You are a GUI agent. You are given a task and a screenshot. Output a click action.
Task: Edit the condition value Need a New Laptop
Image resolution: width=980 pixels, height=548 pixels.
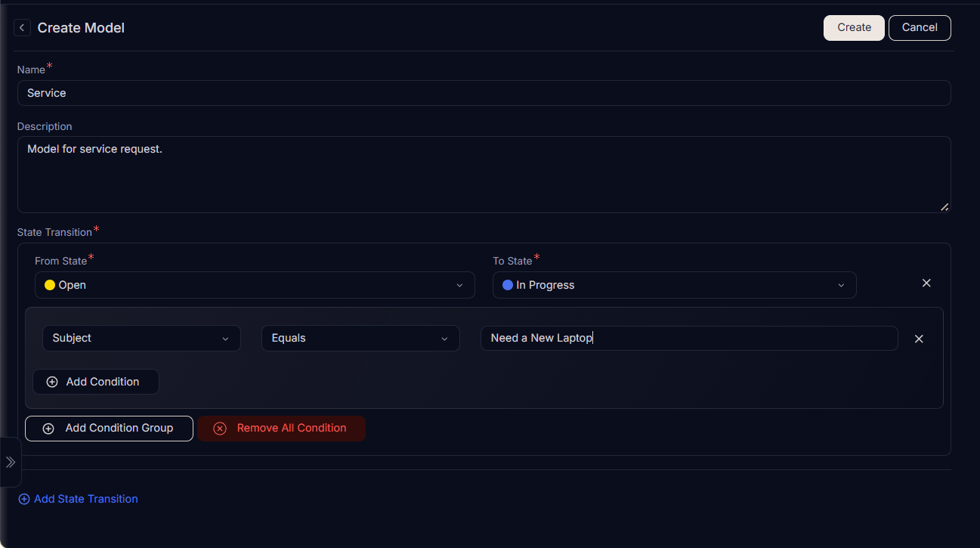(689, 338)
